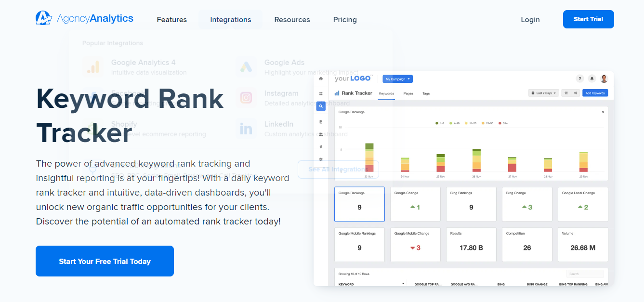
Task: Select the Google Rankings stat card
Action: pos(359,204)
